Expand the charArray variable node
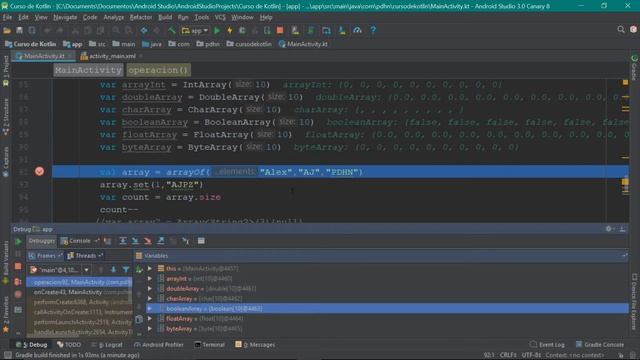640x360 pixels. (x=150, y=299)
